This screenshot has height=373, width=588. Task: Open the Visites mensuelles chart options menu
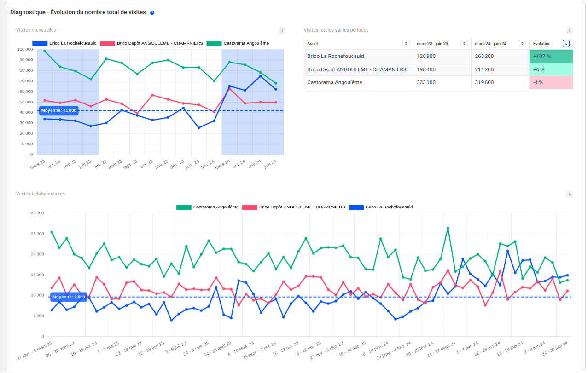click(282, 30)
